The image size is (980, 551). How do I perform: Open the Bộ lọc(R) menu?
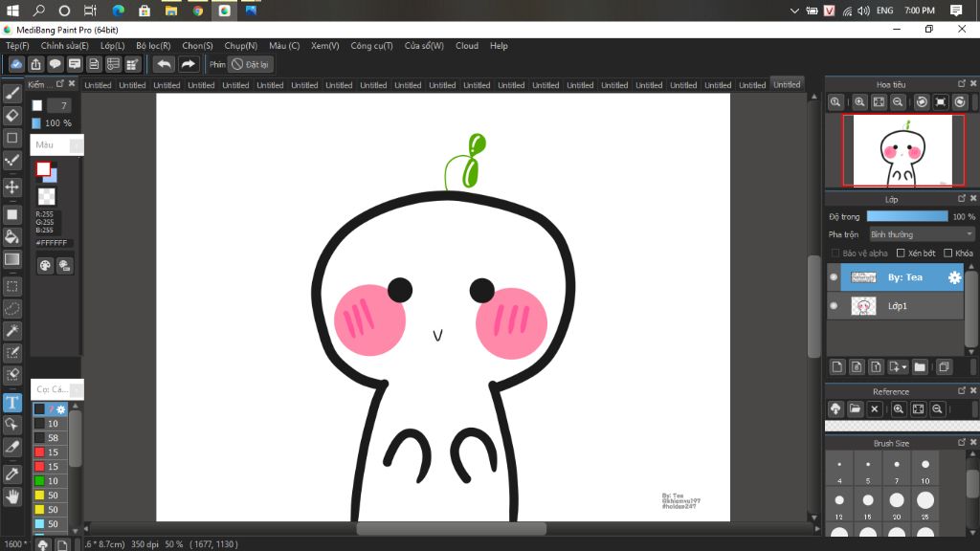(153, 46)
